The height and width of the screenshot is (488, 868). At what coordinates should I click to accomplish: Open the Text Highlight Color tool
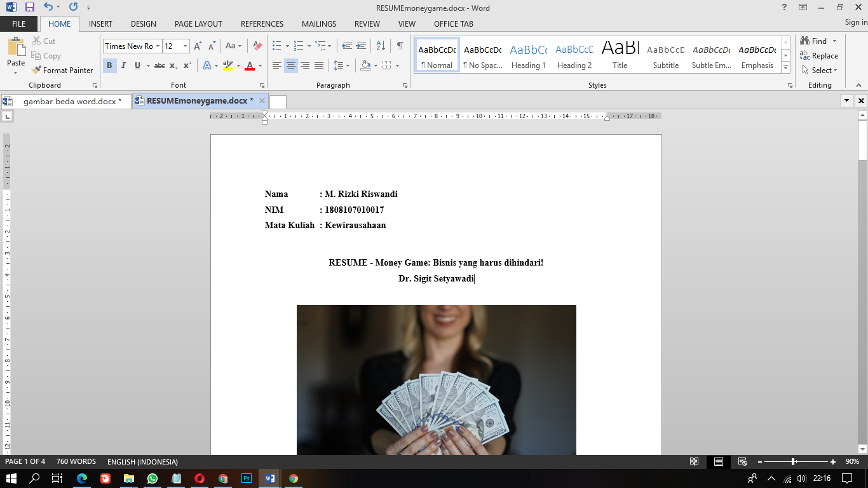click(228, 65)
